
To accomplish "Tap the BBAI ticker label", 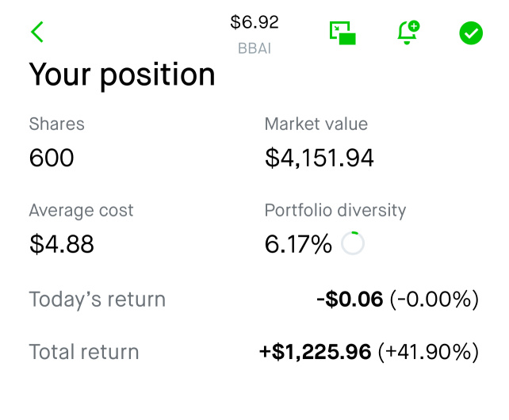I will pyautogui.click(x=254, y=48).
